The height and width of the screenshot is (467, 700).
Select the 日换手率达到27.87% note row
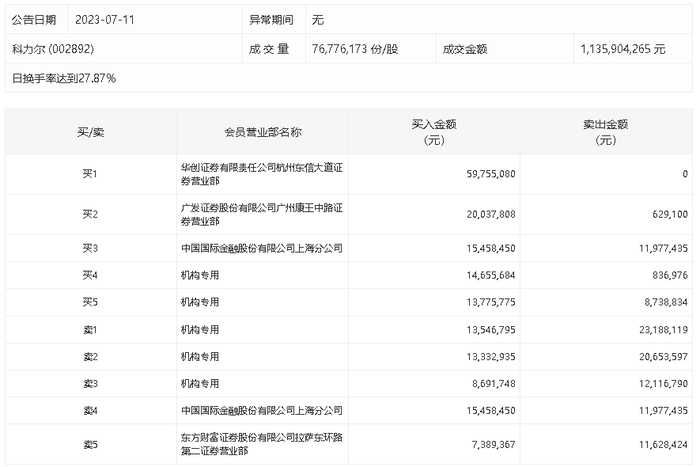(349, 78)
